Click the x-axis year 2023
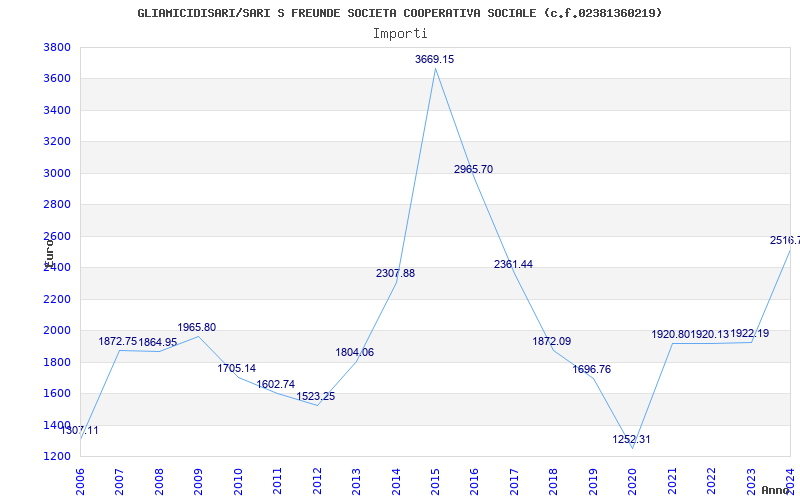The height and width of the screenshot is (500, 800). coord(751,482)
